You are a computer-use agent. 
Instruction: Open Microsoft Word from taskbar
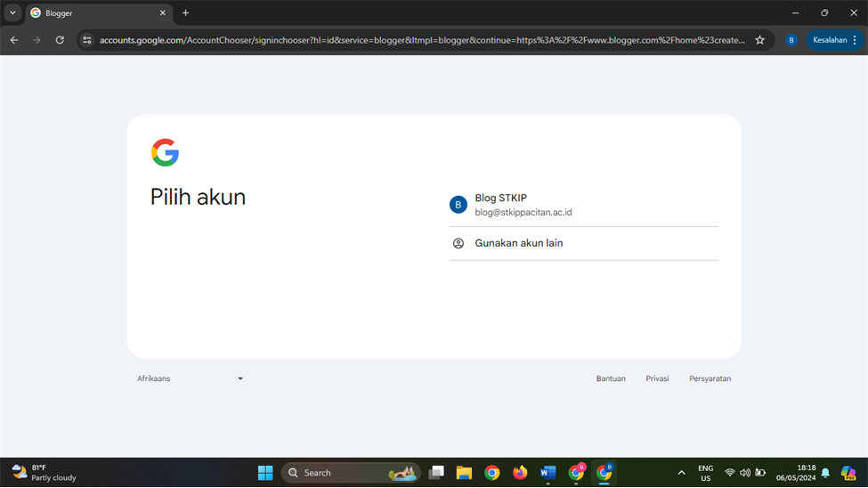point(548,473)
